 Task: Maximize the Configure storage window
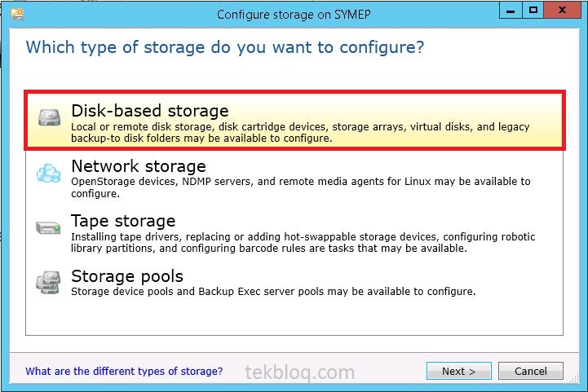[533, 10]
